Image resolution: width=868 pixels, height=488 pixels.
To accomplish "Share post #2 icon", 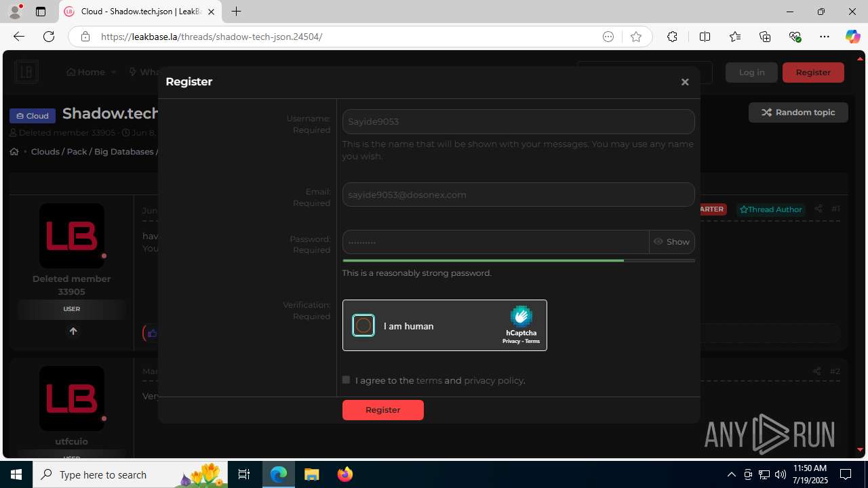I will (x=816, y=371).
